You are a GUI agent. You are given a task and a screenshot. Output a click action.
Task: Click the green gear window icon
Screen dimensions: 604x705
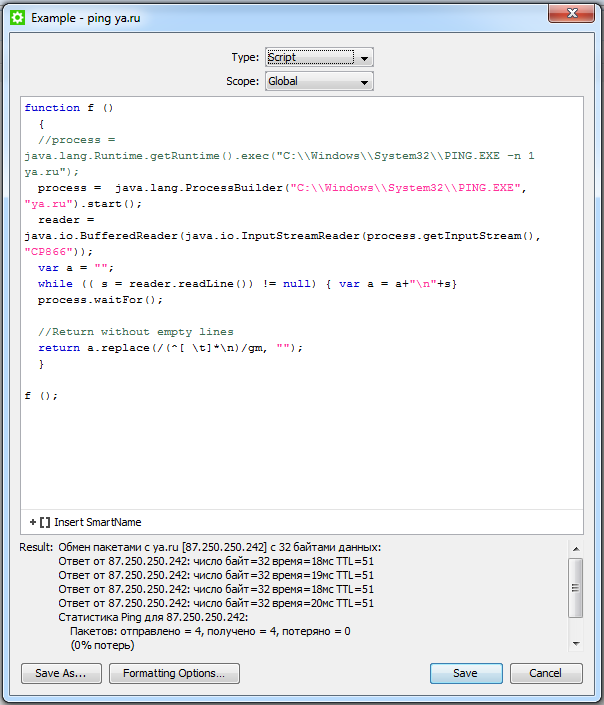tap(18, 18)
